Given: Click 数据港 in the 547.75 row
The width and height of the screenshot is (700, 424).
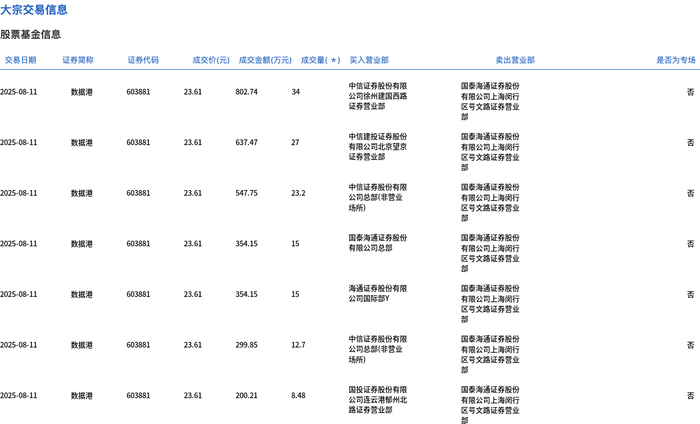Looking at the screenshot, I should [x=82, y=193].
